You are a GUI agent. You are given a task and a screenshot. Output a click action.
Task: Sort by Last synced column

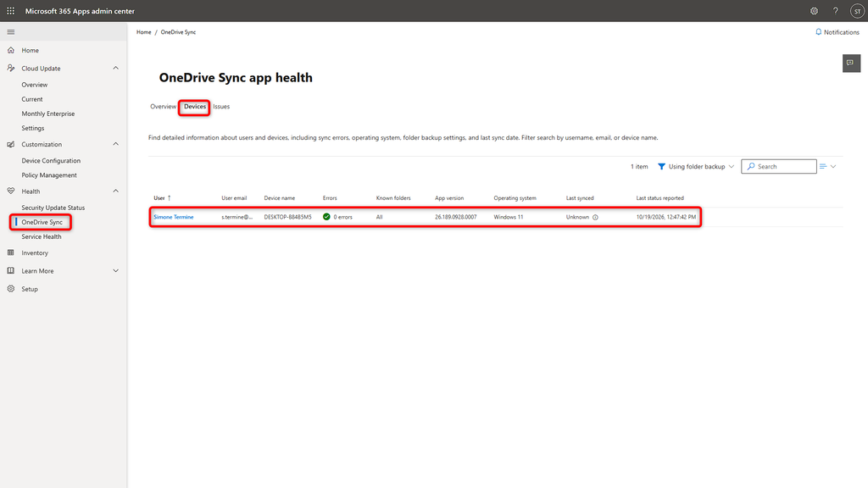click(580, 198)
